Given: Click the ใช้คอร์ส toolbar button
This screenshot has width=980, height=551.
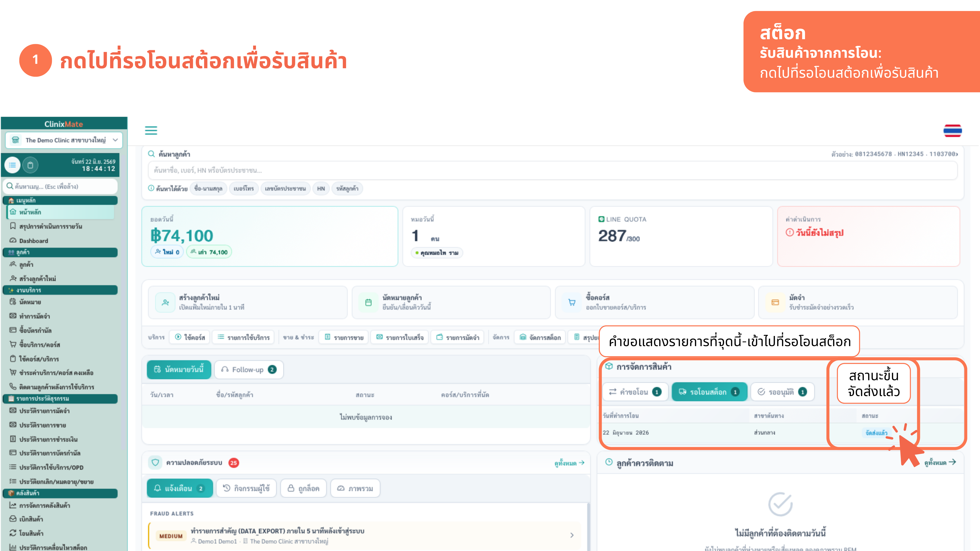Looking at the screenshot, I should pyautogui.click(x=189, y=337).
